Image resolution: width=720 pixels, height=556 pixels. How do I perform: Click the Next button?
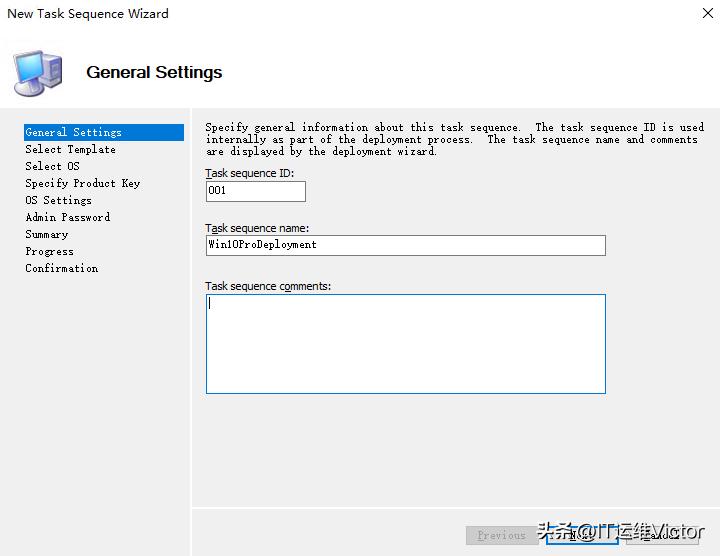582,535
